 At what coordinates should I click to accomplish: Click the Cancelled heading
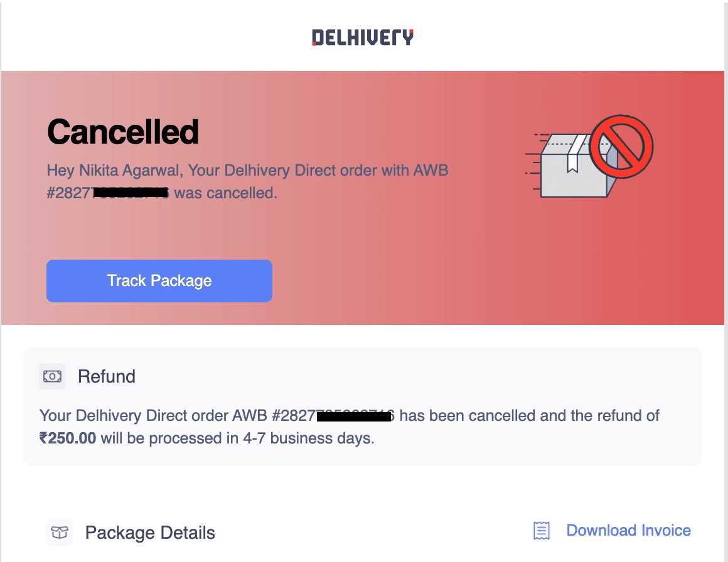(123, 132)
